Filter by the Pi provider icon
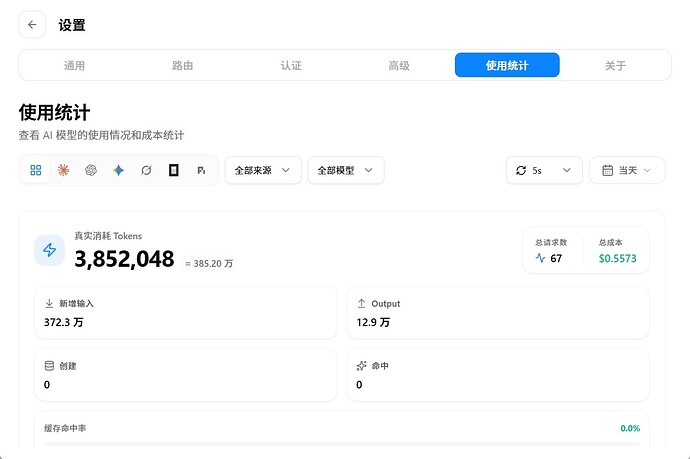The height and width of the screenshot is (459, 690). 201,170
